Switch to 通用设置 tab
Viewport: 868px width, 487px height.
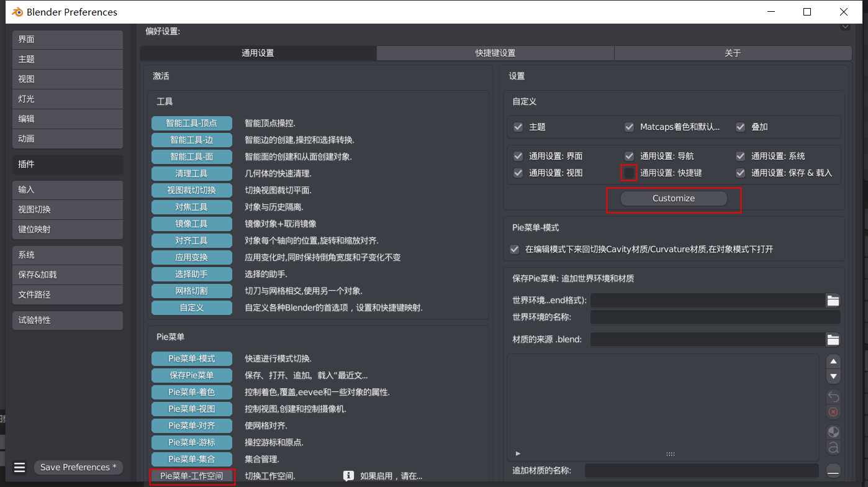point(258,53)
